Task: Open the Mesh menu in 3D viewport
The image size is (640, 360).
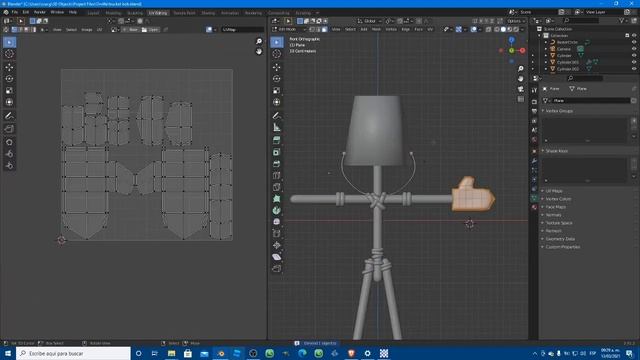Action: coord(376,29)
